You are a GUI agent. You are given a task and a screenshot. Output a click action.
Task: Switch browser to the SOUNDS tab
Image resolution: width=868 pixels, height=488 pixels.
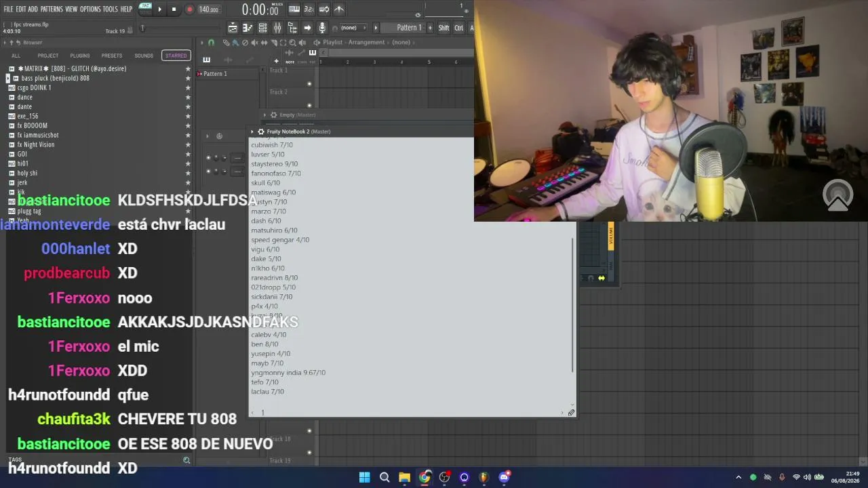coord(144,56)
